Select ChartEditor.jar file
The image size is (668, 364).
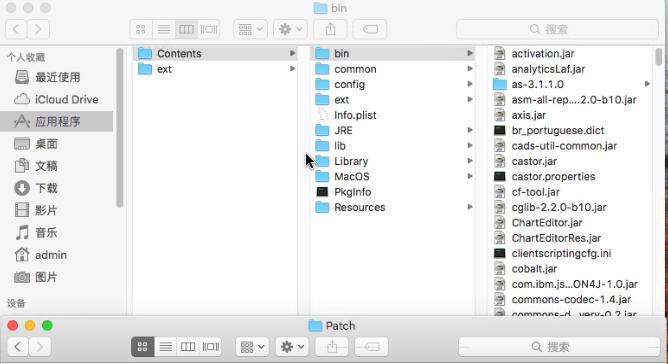click(x=571, y=222)
